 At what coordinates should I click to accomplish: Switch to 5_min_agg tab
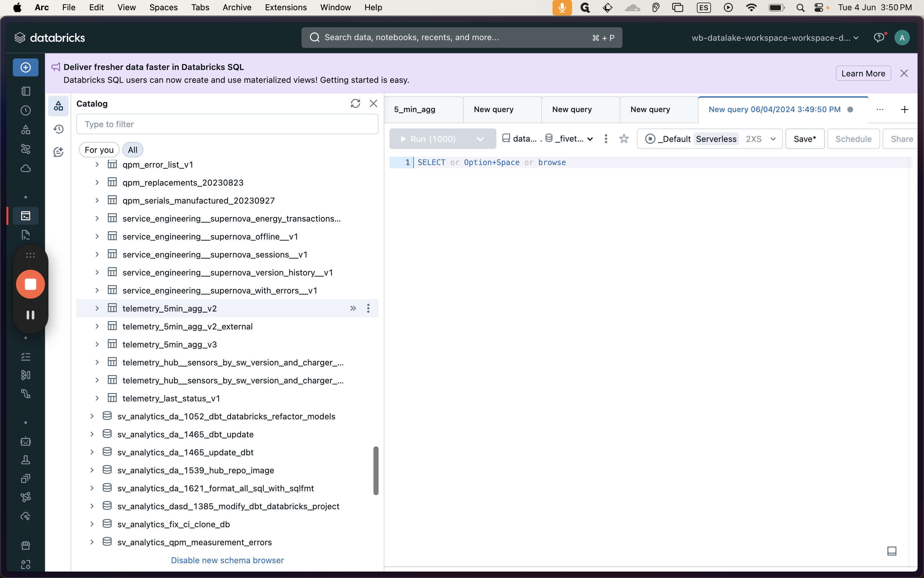pyautogui.click(x=424, y=110)
